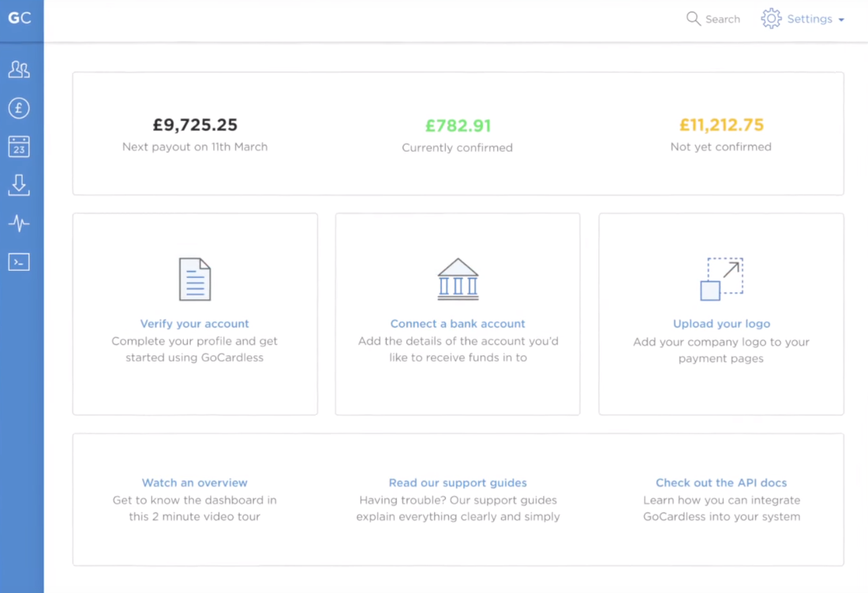The image size is (868, 593).
Task: Select the bank building icon
Action: (x=458, y=278)
